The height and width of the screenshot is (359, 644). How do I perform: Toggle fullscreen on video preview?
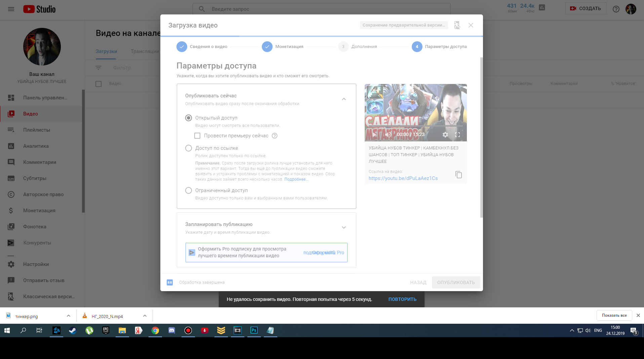(457, 135)
